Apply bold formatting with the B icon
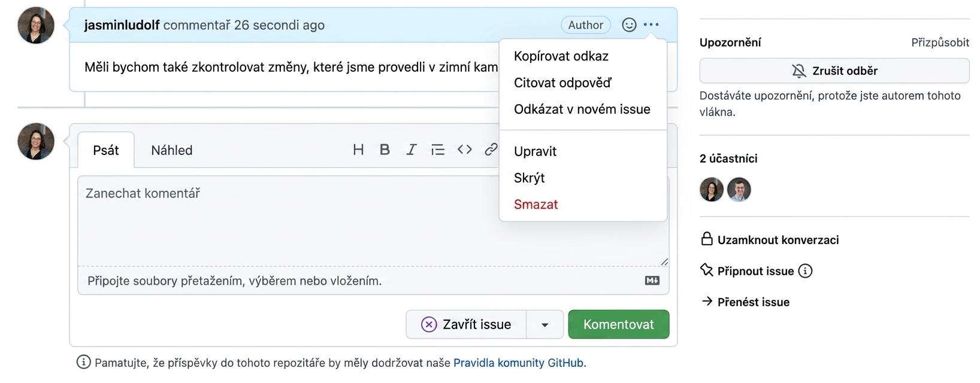This screenshot has width=980, height=383. click(x=385, y=150)
